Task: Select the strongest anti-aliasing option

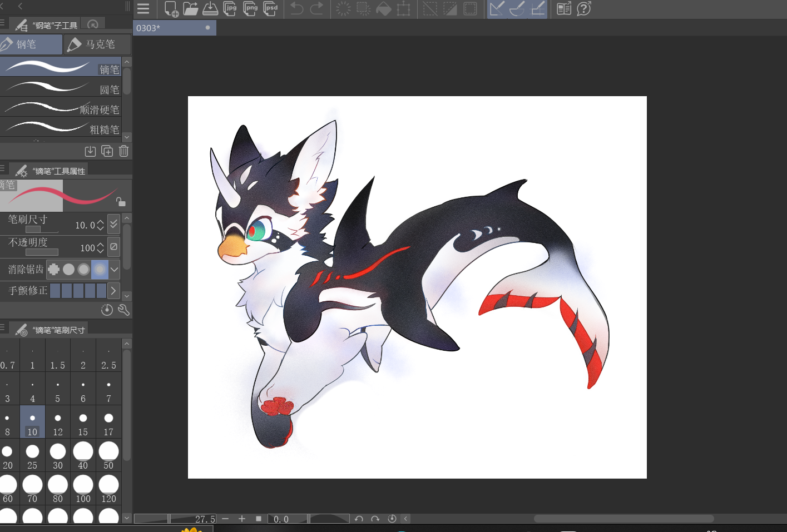Action: (100, 270)
